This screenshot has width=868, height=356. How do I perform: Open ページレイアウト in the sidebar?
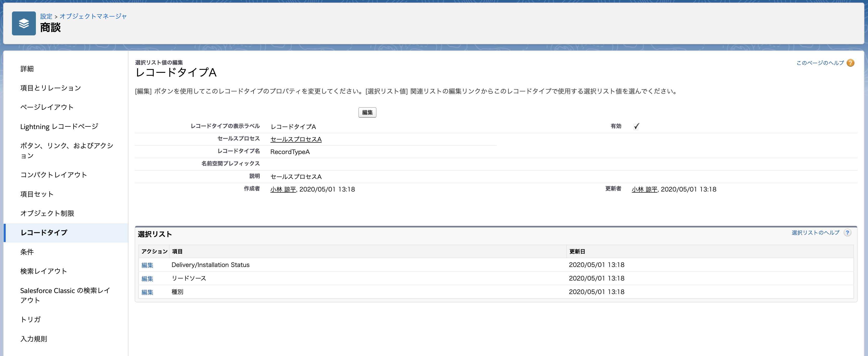[47, 107]
